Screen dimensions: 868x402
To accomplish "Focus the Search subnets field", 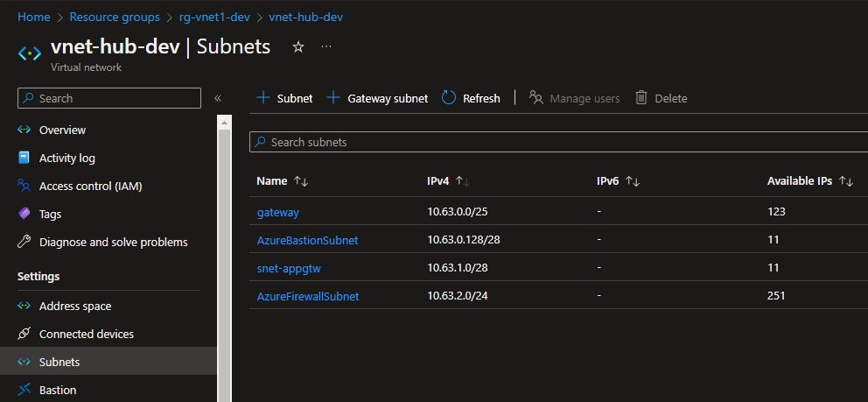I will (558, 142).
